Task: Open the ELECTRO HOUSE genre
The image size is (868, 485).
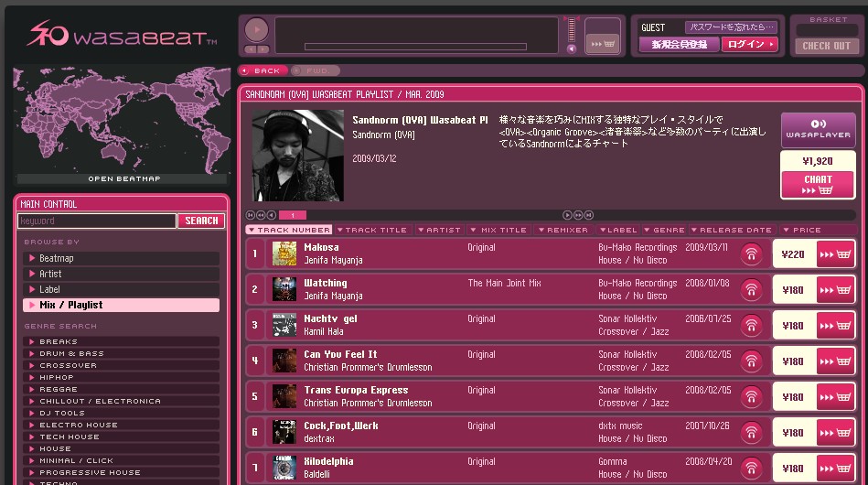Action: pyautogui.click(x=122, y=425)
